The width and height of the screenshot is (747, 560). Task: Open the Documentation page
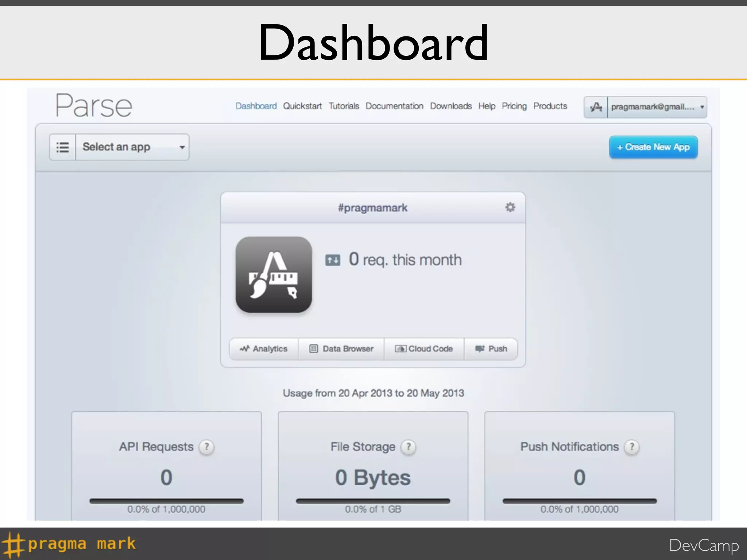pos(395,106)
